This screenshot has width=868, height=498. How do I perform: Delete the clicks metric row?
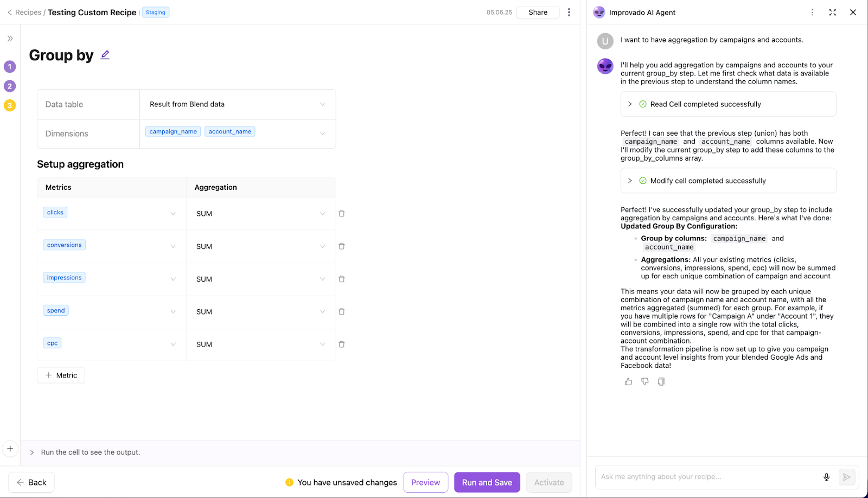coord(341,213)
